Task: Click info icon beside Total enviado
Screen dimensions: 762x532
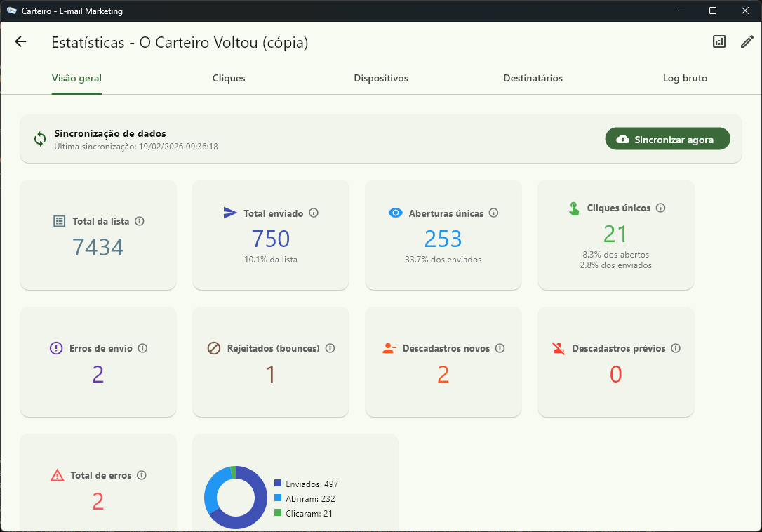Action: (x=314, y=213)
